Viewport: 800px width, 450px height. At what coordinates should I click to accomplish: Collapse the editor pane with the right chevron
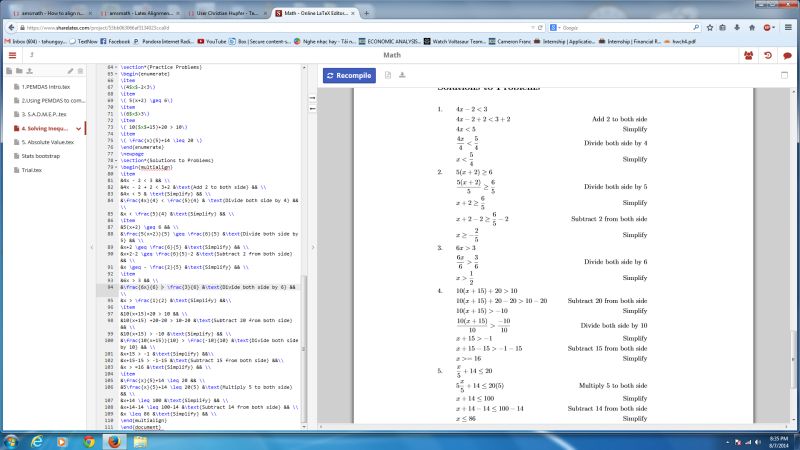tap(313, 247)
